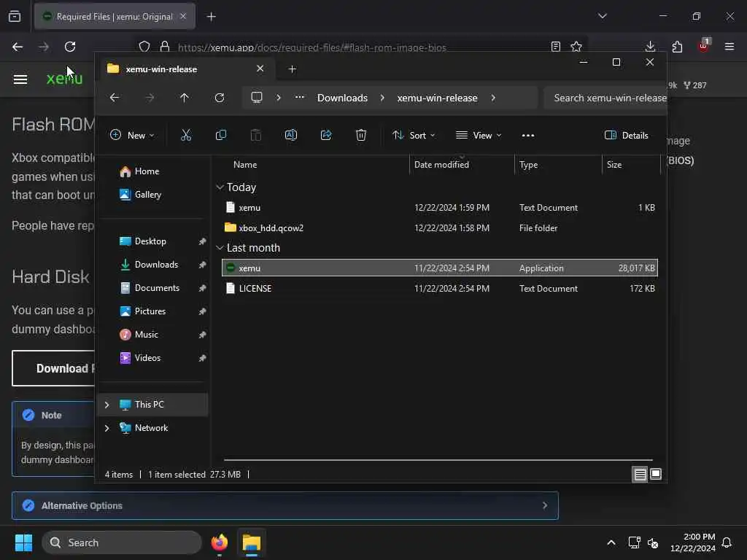
Task: Go back in Firefox browser
Action: [x=18, y=47]
